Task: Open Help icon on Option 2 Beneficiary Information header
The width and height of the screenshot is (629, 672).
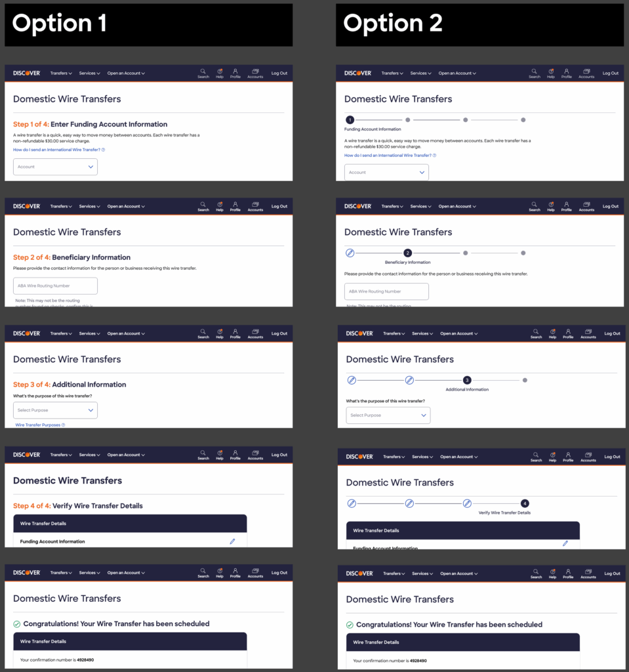Action: [550, 207]
